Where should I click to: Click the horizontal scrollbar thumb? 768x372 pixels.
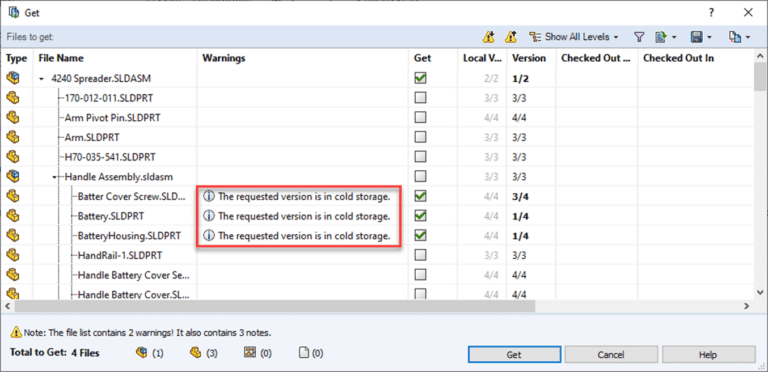(x=274, y=306)
